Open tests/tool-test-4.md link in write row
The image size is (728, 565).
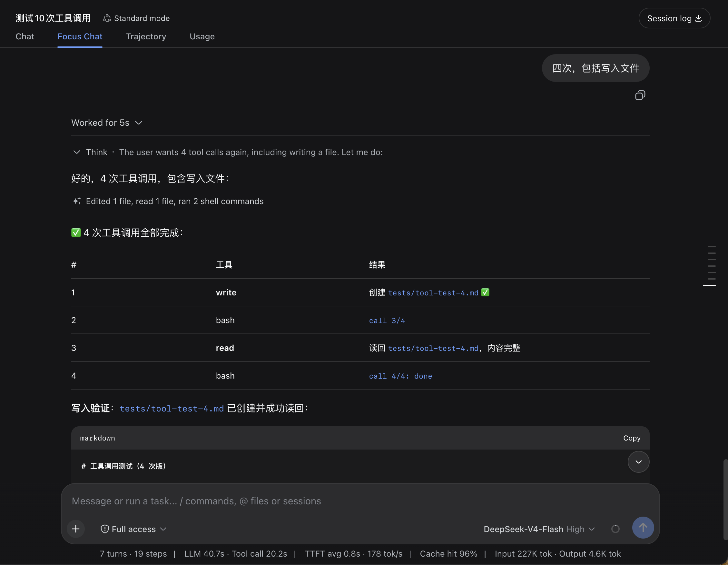(x=433, y=293)
